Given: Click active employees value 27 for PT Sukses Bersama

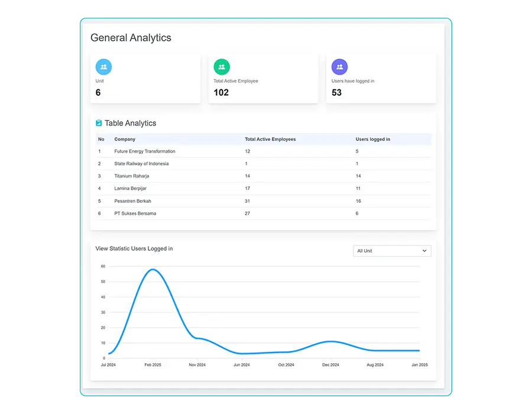Looking at the screenshot, I should coord(247,214).
